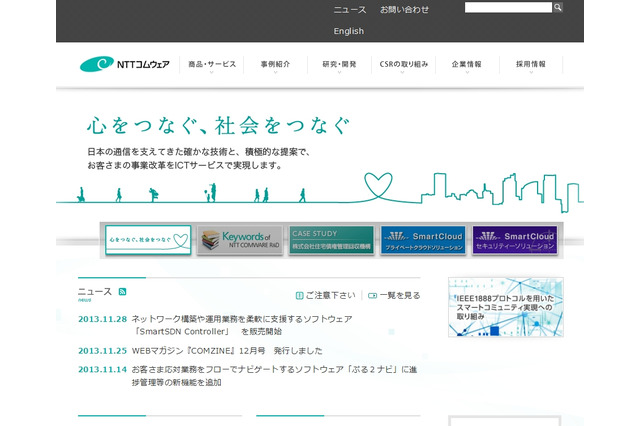Viewport: 640px width, 426px height.
Task: Click the NTT Comware logo
Action: coord(125,64)
